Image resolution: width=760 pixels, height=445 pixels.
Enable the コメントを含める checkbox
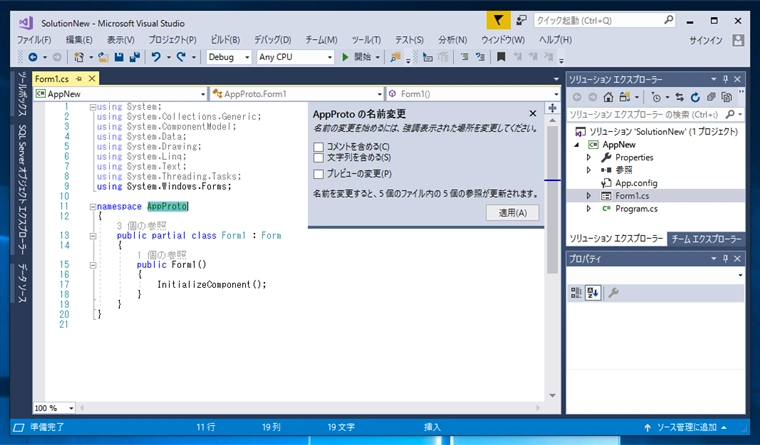click(318, 146)
